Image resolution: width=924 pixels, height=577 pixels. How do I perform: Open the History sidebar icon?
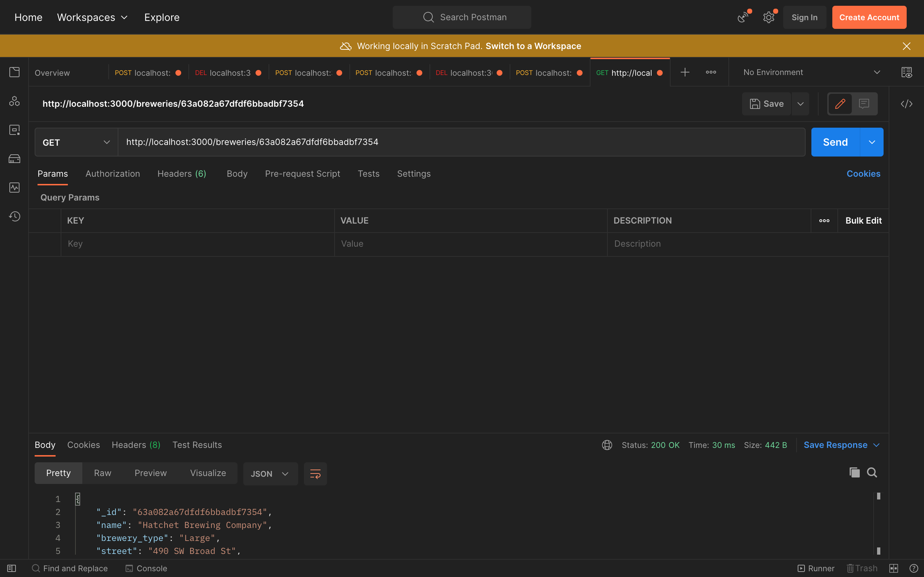pos(14,216)
